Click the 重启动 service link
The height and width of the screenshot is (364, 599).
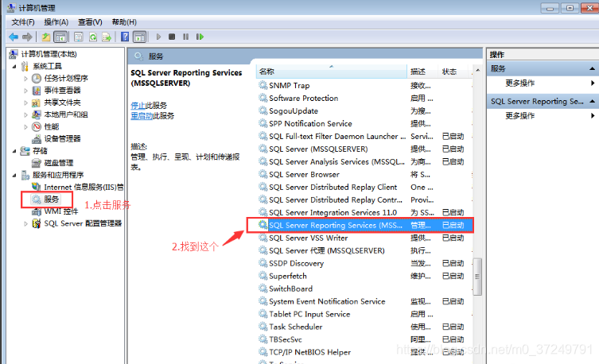pyautogui.click(x=142, y=115)
